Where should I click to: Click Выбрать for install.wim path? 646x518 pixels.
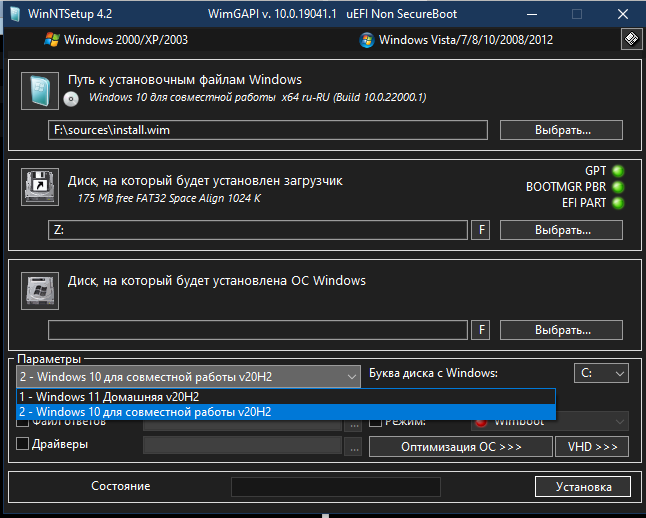(x=561, y=130)
